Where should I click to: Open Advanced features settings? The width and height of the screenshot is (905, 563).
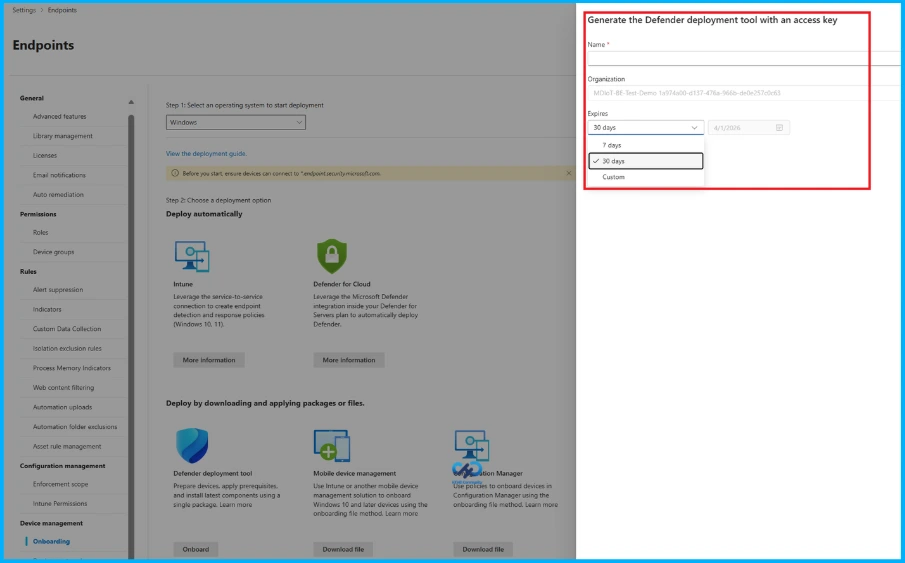coord(59,117)
